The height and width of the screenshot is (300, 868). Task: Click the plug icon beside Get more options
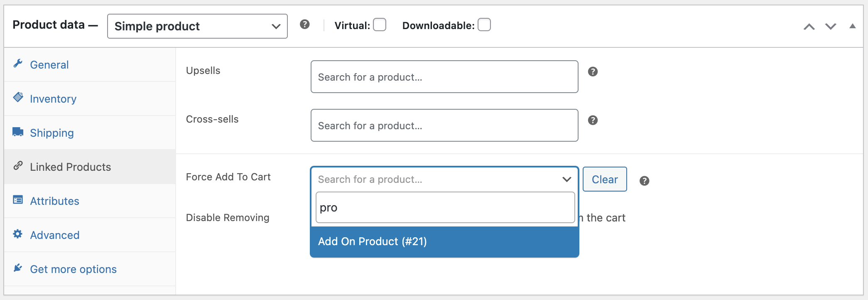coord(18,268)
